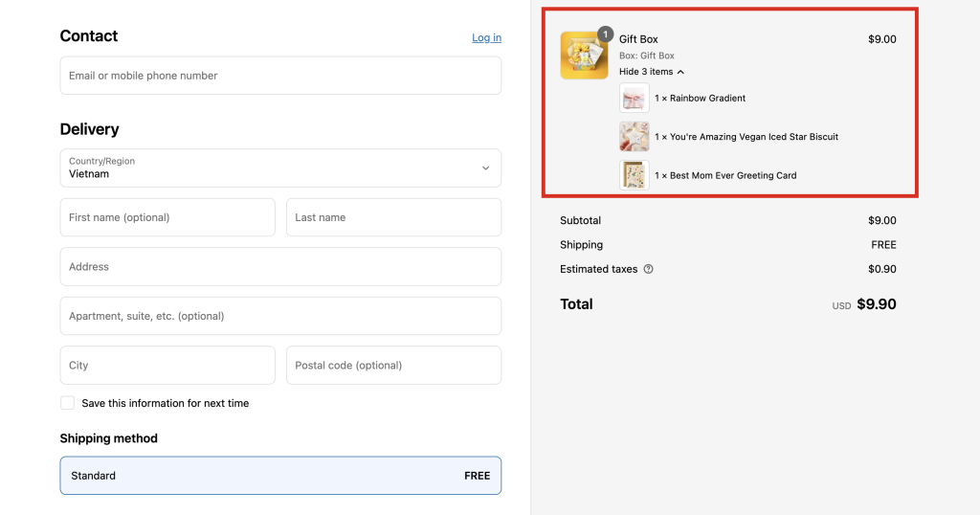Click the chevron arrow in the Country/Region field
The image size is (980, 515).
point(485,168)
